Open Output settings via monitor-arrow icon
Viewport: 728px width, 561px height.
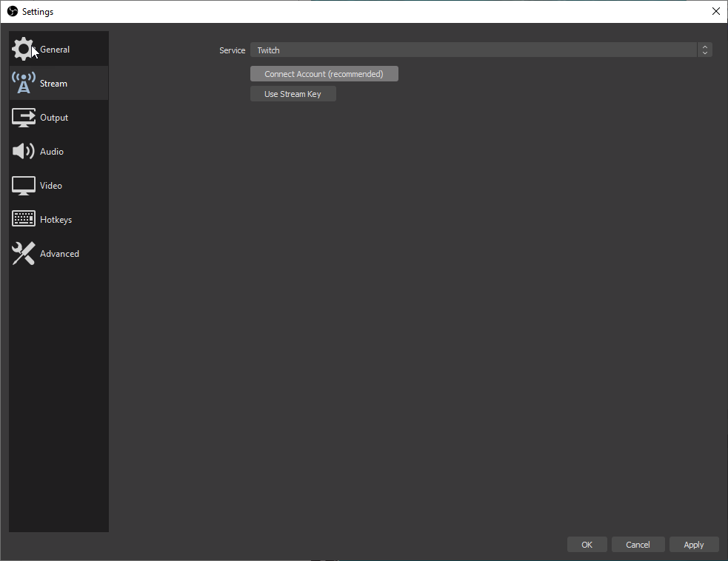[x=23, y=118]
